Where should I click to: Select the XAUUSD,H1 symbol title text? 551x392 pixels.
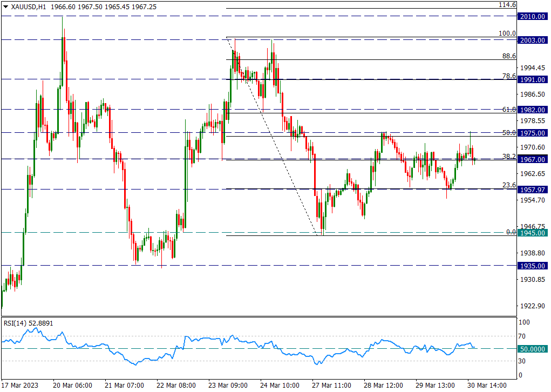tap(28, 6)
